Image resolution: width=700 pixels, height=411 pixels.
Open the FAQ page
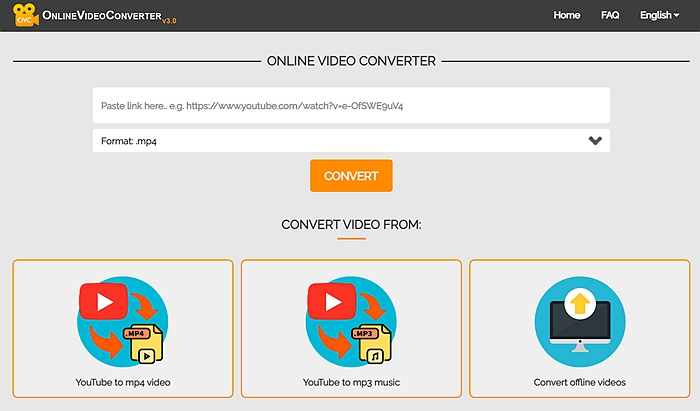click(x=610, y=15)
